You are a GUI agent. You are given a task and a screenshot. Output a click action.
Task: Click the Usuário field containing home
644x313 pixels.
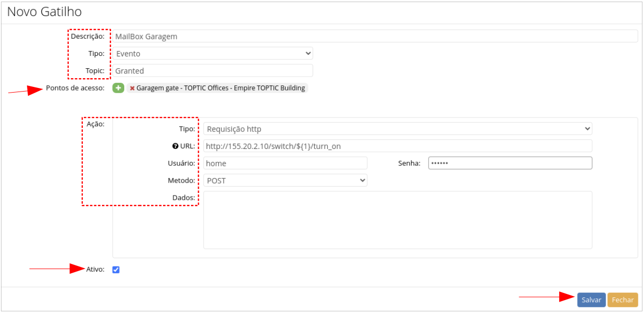(285, 163)
